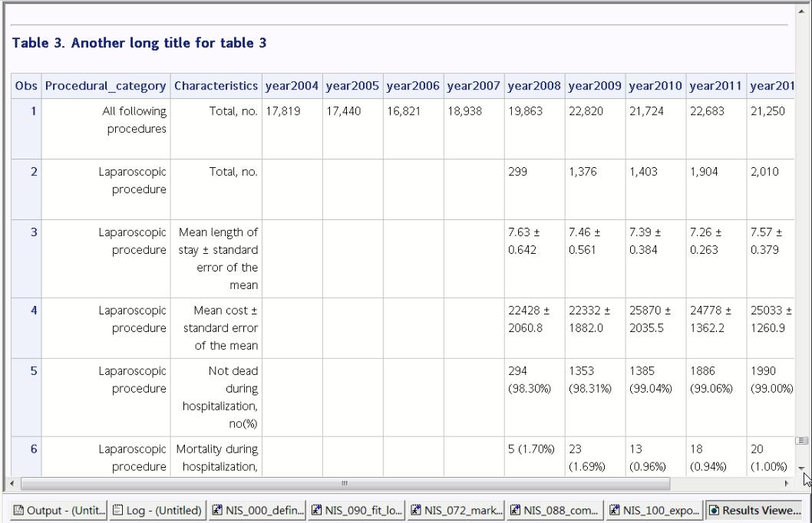Click the 17,819 cell under year2004
Image resolution: width=812 pixels, height=523 pixels.
(292, 128)
